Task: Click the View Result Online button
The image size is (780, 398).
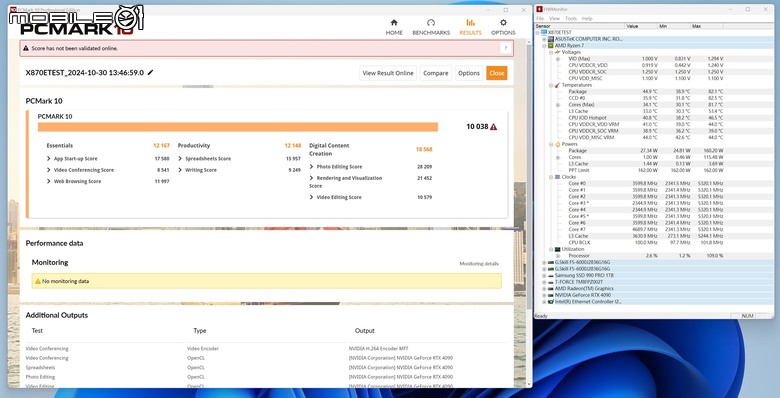Action: coord(388,73)
